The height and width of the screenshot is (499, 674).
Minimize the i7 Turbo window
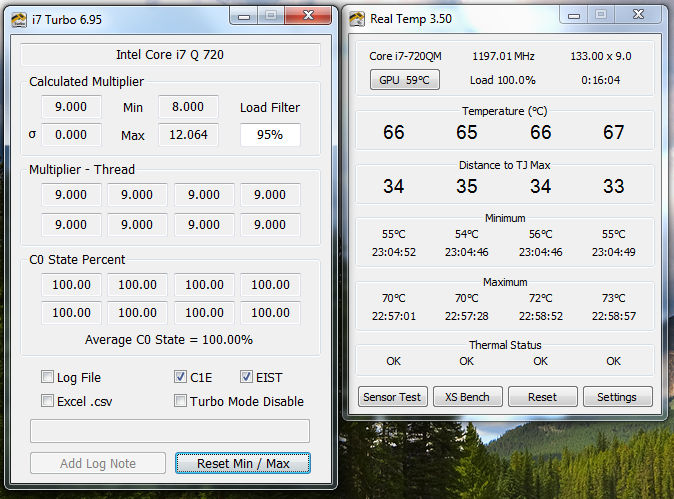pos(244,16)
